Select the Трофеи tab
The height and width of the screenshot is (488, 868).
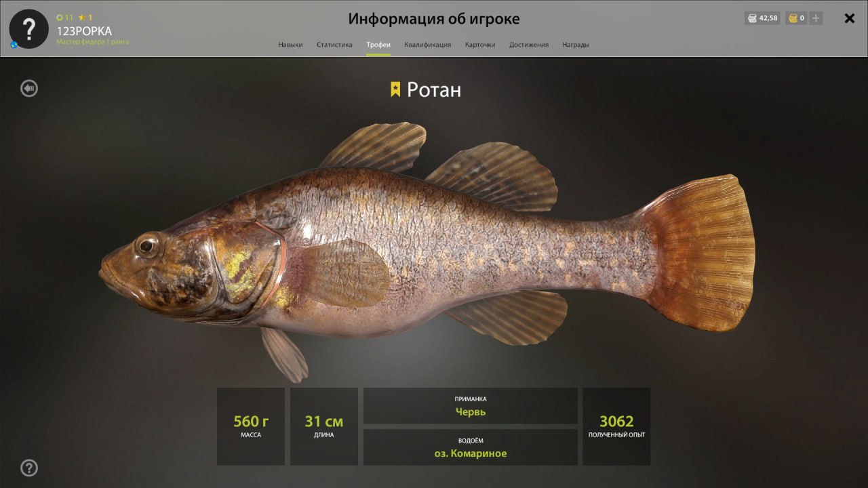[x=378, y=45]
